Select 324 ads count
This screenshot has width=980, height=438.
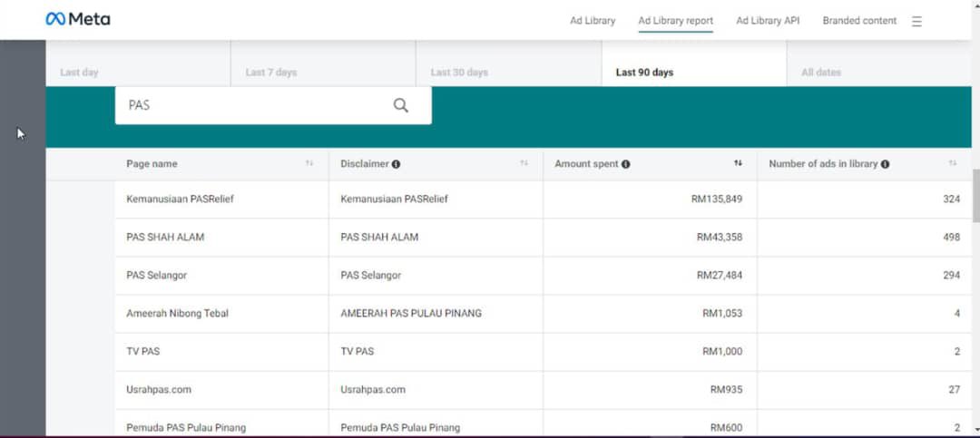tap(951, 200)
